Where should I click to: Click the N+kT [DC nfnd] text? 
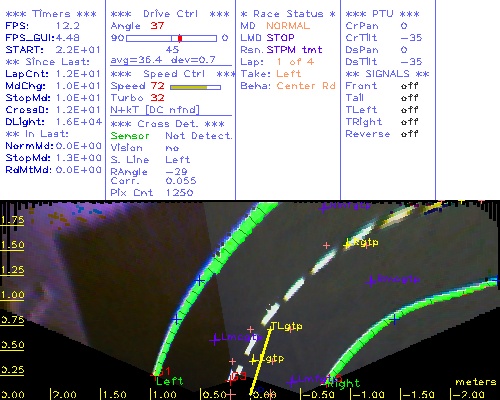[155, 110]
